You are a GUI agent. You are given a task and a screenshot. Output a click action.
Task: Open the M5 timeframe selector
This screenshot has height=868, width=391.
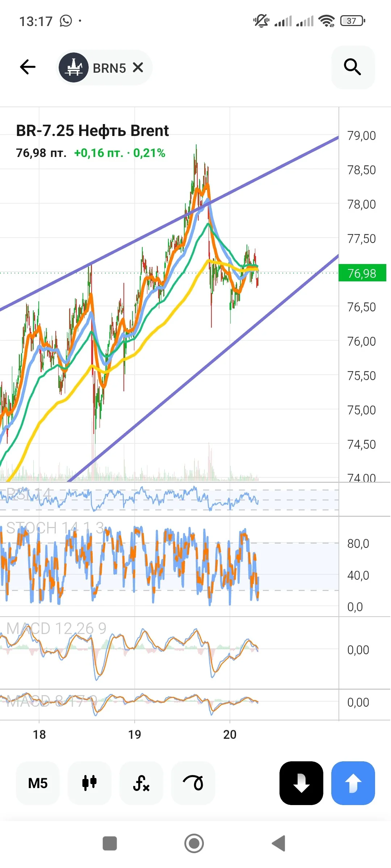[x=38, y=783]
